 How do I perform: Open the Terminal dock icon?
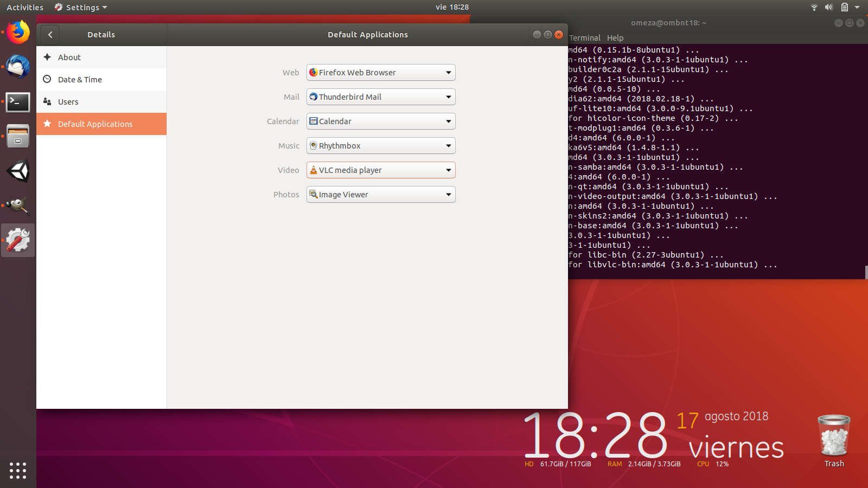tap(18, 101)
